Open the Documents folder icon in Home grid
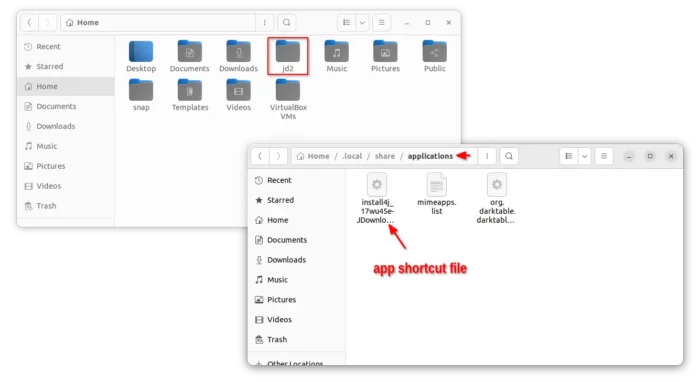This screenshot has width=700, height=382. pos(190,51)
